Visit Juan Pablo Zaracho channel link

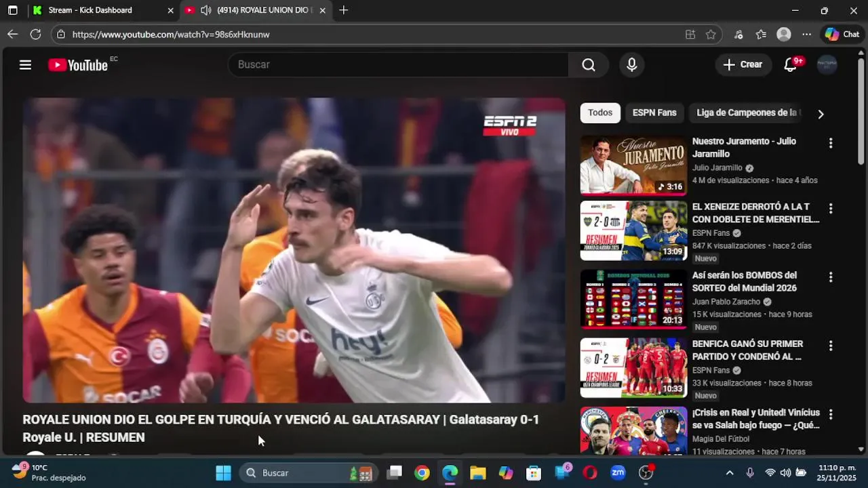[x=726, y=302]
